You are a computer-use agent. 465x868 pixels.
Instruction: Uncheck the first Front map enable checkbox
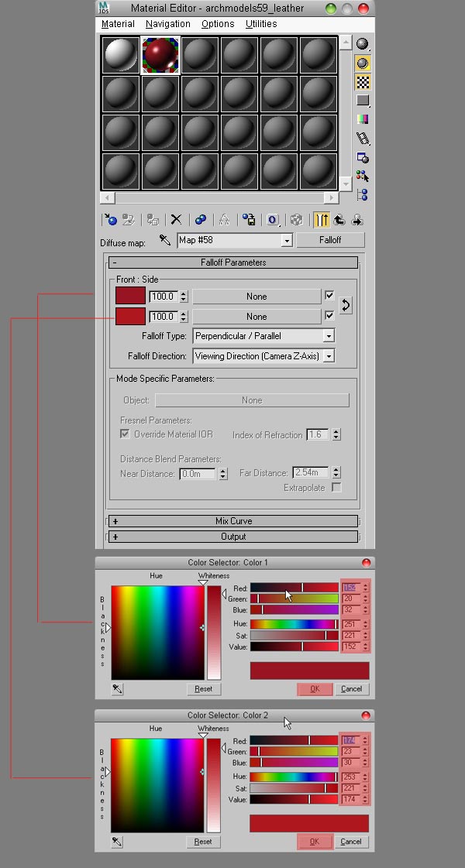point(329,296)
